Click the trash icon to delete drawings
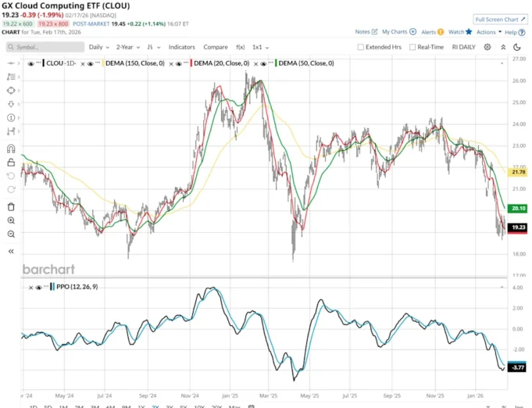 (11, 206)
